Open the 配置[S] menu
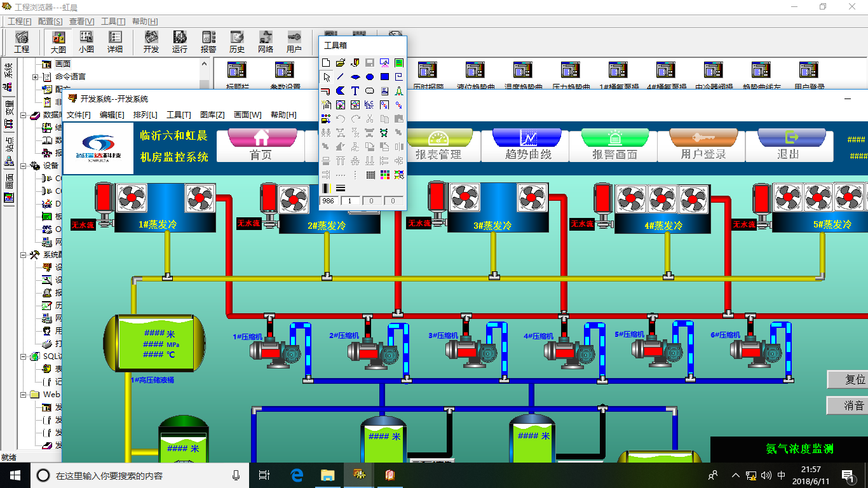This screenshot has height=488, width=868. pos(50,22)
